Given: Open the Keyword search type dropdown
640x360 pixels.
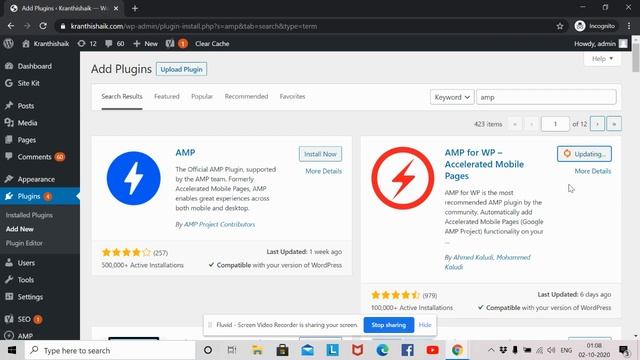Looking at the screenshot, I should pos(452,97).
